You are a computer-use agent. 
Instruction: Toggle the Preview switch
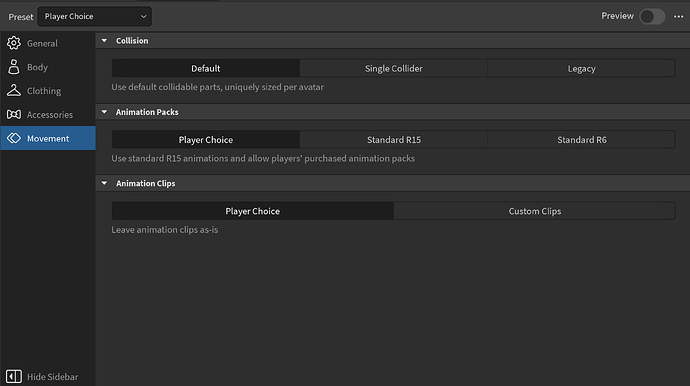point(652,17)
